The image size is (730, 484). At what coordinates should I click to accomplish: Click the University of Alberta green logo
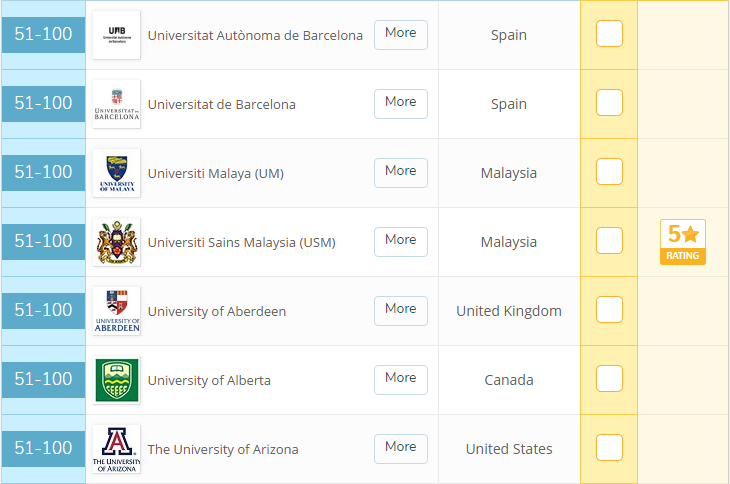(116, 380)
